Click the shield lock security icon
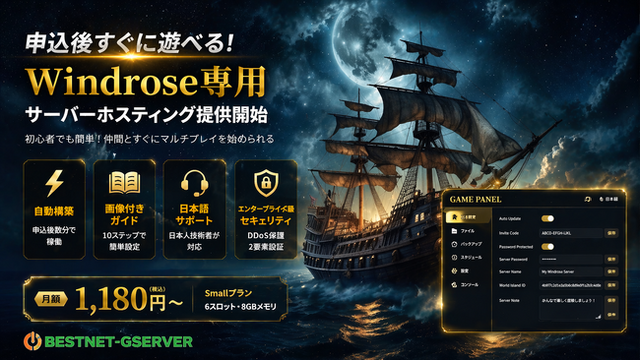The image size is (640, 360). coord(266,183)
